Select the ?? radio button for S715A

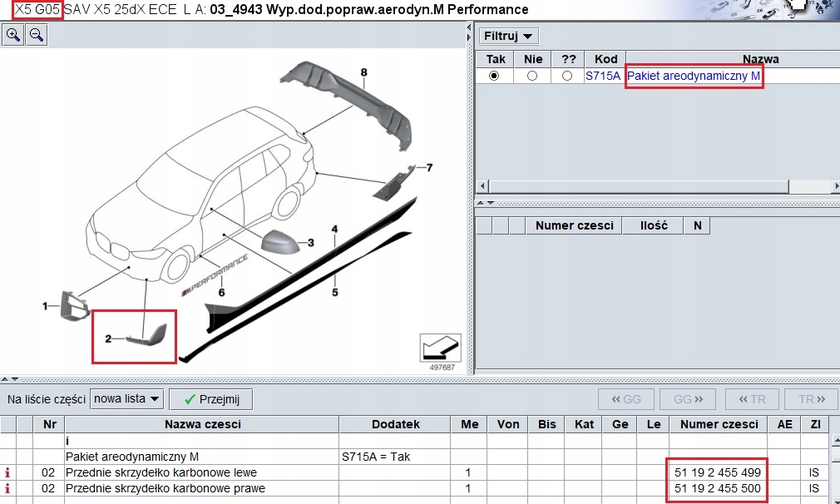tap(568, 76)
